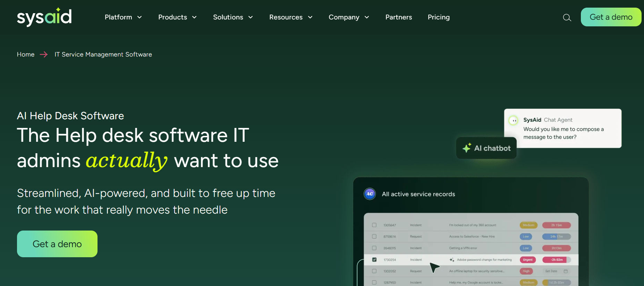Check the box for record 1287950

374,283
